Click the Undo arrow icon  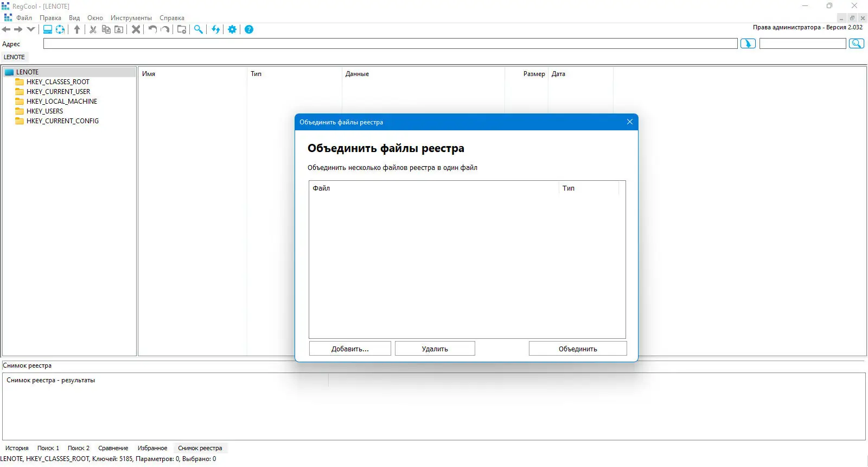pyautogui.click(x=153, y=29)
